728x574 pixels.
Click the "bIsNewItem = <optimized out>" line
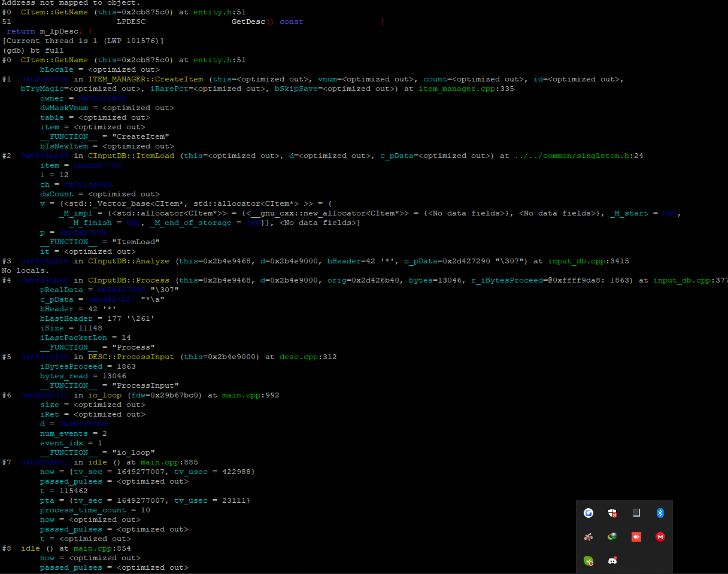[107, 146]
